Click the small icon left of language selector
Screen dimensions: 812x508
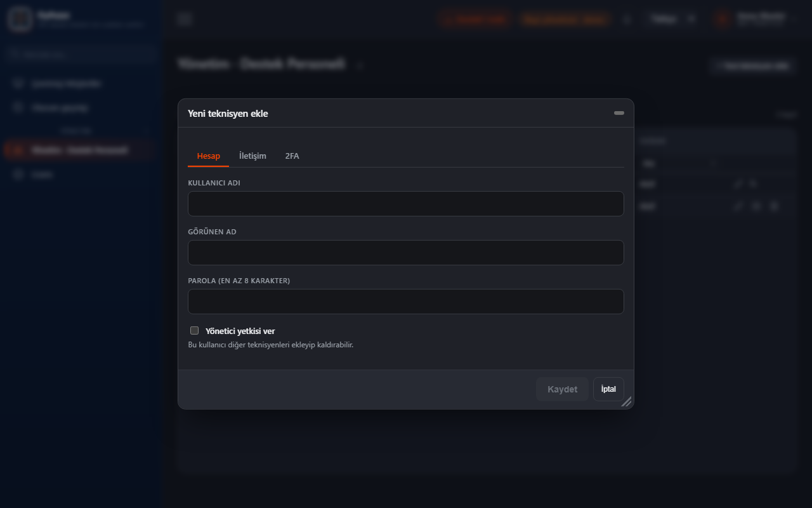[627, 19]
